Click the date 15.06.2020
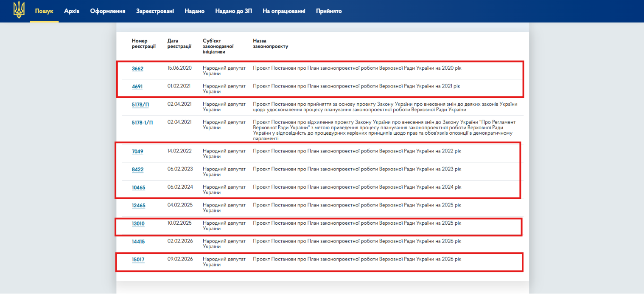The height and width of the screenshot is (294, 644). (x=180, y=68)
